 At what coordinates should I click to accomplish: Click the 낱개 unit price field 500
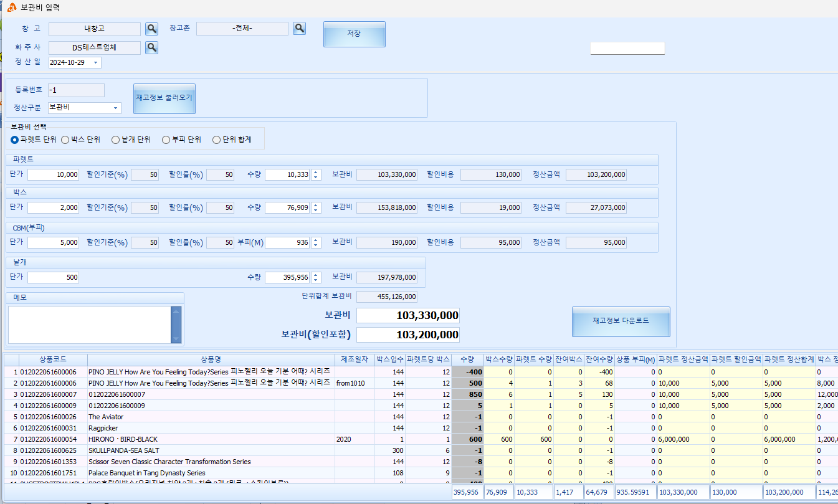click(x=54, y=277)
